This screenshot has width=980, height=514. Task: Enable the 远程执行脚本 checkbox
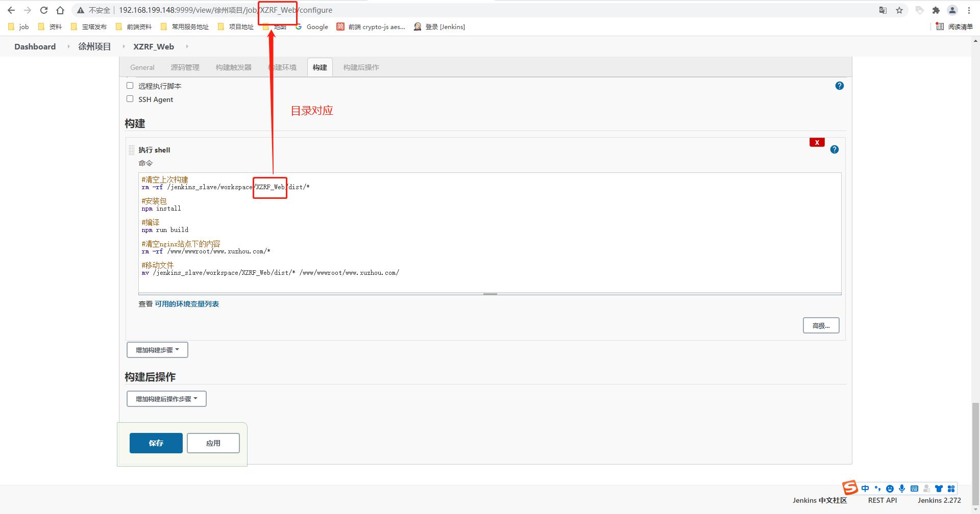[x=130, y=86]
